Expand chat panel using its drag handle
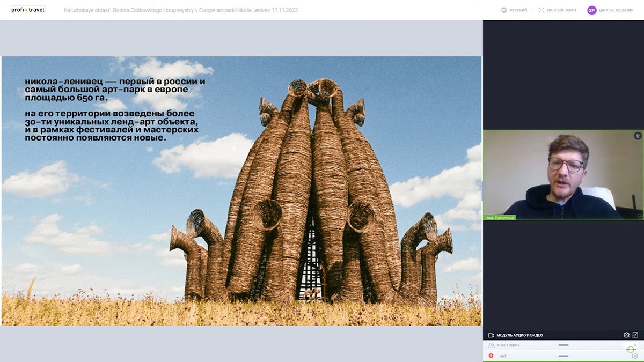 [563, 356]
